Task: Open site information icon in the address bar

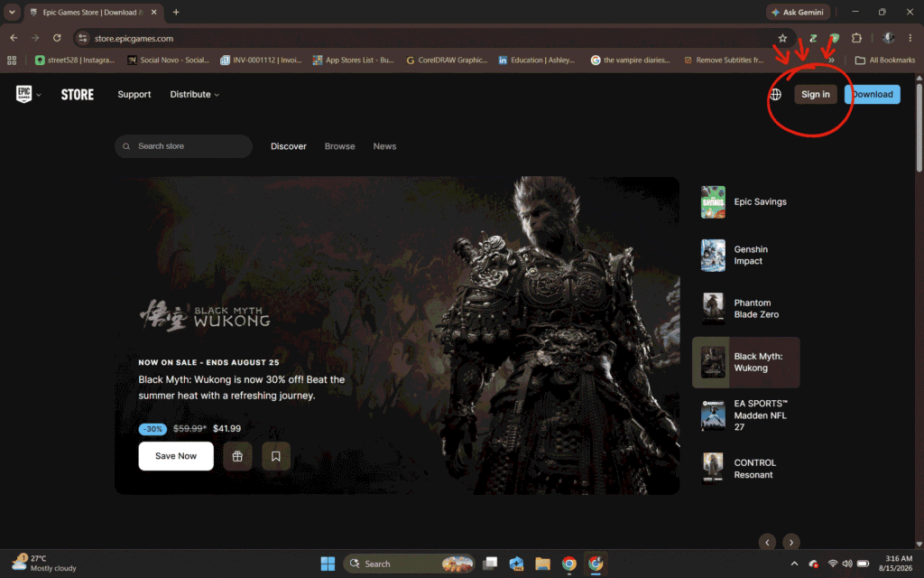Action: click(82, 38)
